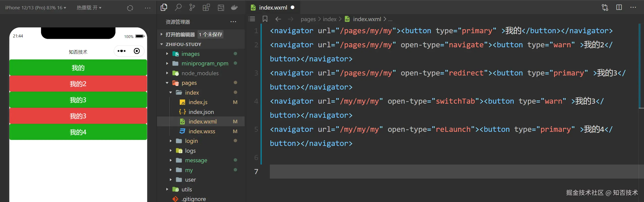Tap the red 我的2 button
This screenshot has width=644, height=202.
78,84
